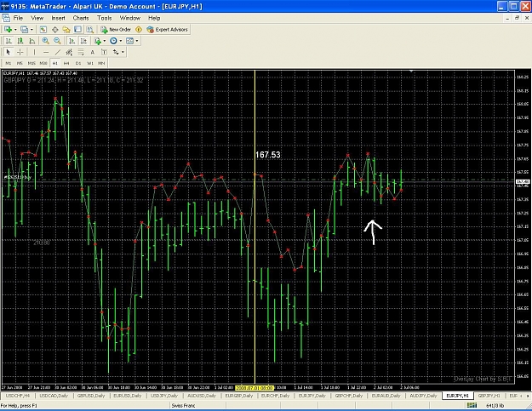Open the Window menu
This screenshot has height=411, width=532.
[x=130, y=18]
